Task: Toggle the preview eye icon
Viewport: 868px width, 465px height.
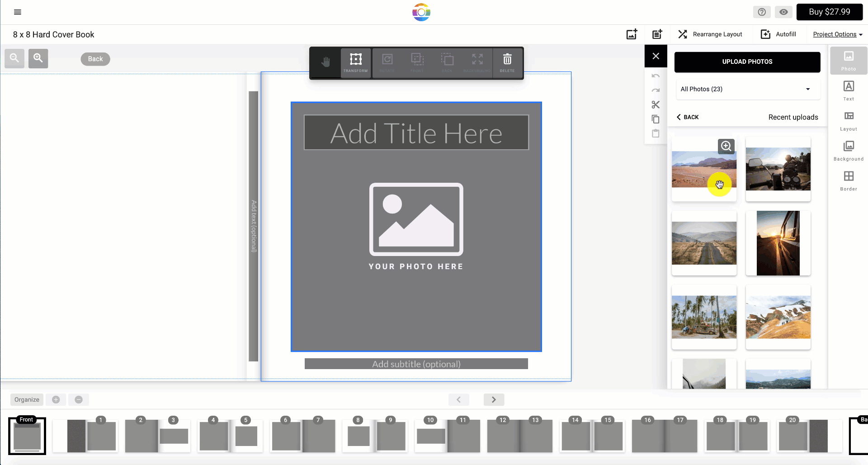Action: tap(783, 12)
